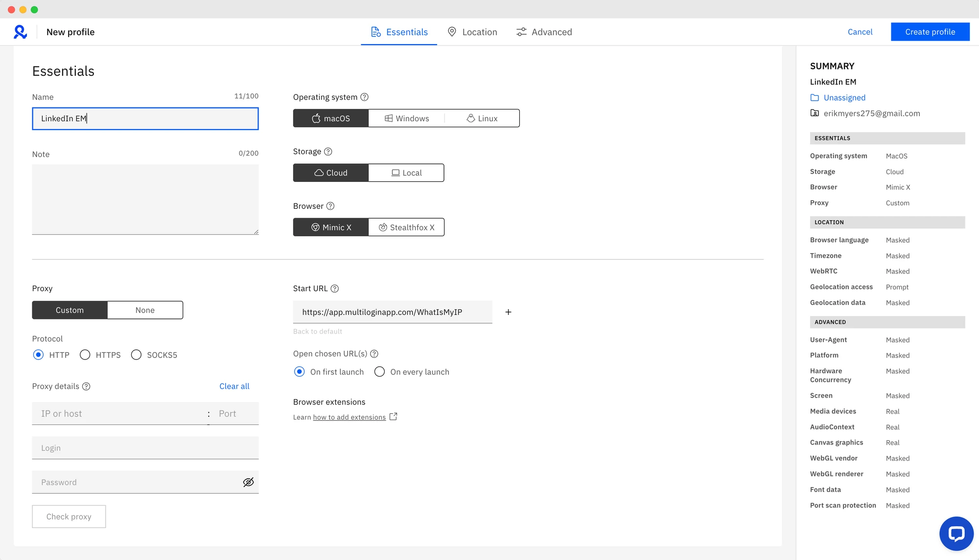Screen dimensions: 979x560
Task: Set proxy to None
Action: click(145, 310)
